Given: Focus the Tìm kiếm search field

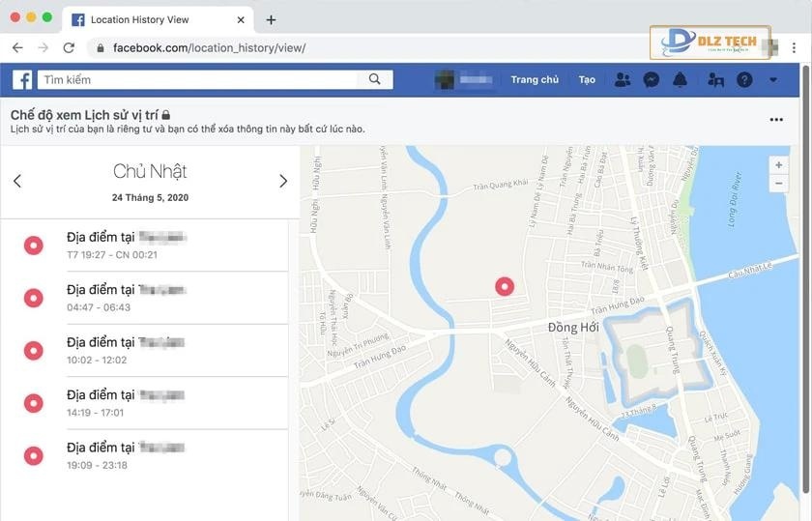Looking at the screenshot, I should [x=198, y=80].
